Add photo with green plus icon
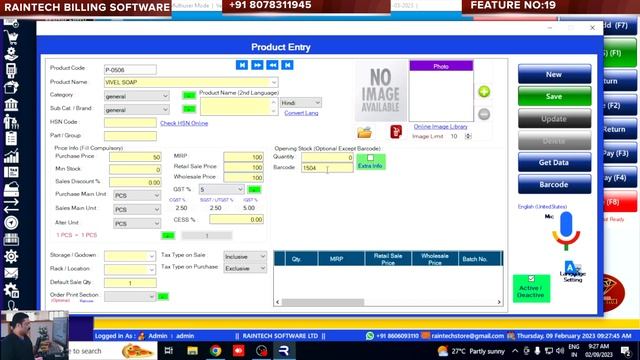 point(484,92)
